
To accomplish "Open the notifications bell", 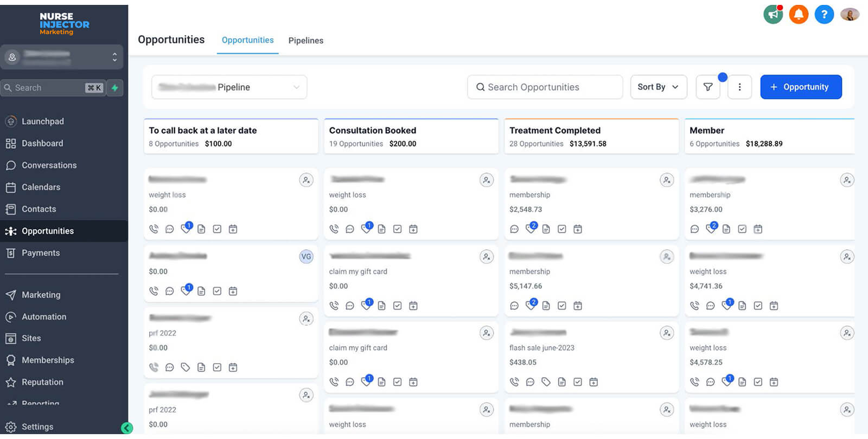I will [x=799, y=15].
